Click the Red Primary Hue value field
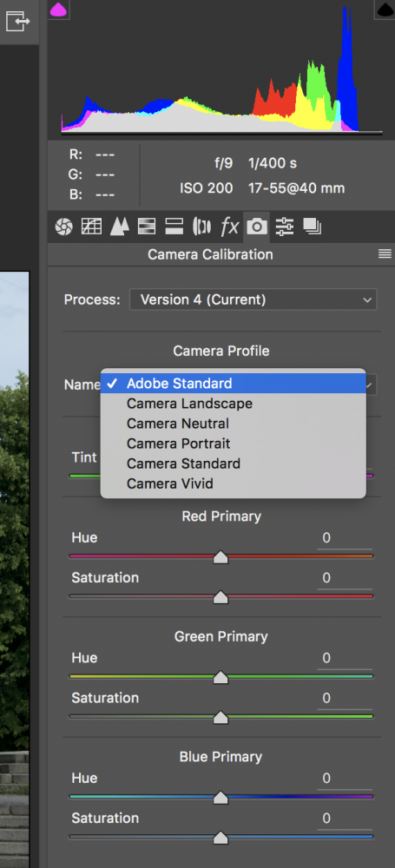The image size is (395, 868). coord(344,538)
